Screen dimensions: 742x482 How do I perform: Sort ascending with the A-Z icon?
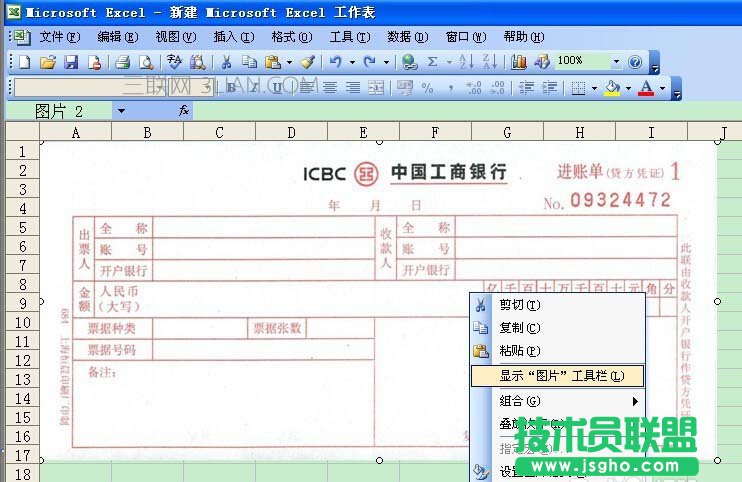pos(466,62)
